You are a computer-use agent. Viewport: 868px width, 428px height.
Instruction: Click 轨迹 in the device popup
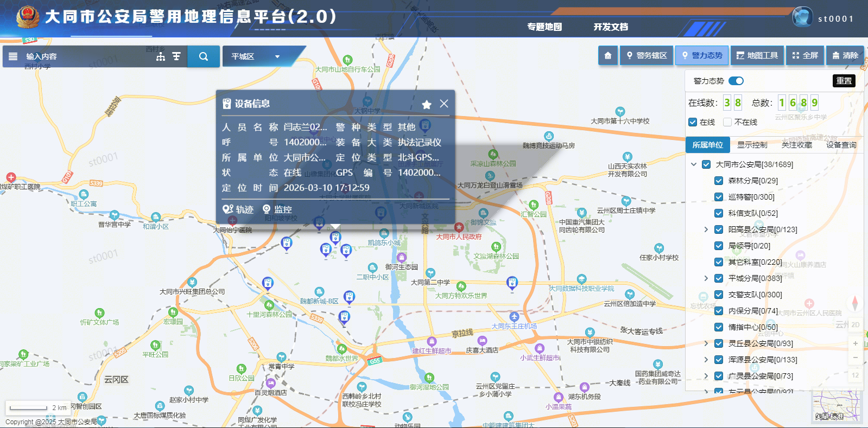238,209
